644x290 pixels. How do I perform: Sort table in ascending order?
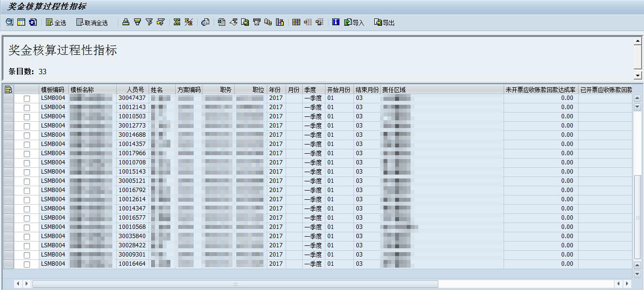(126, 22)
